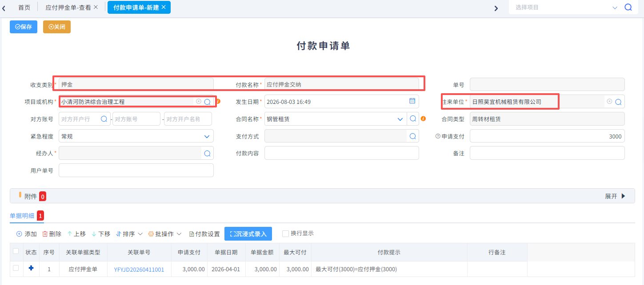Close the 付款申请单-新建 tab
The image size is (644, 285).
[x=164, y=7]
